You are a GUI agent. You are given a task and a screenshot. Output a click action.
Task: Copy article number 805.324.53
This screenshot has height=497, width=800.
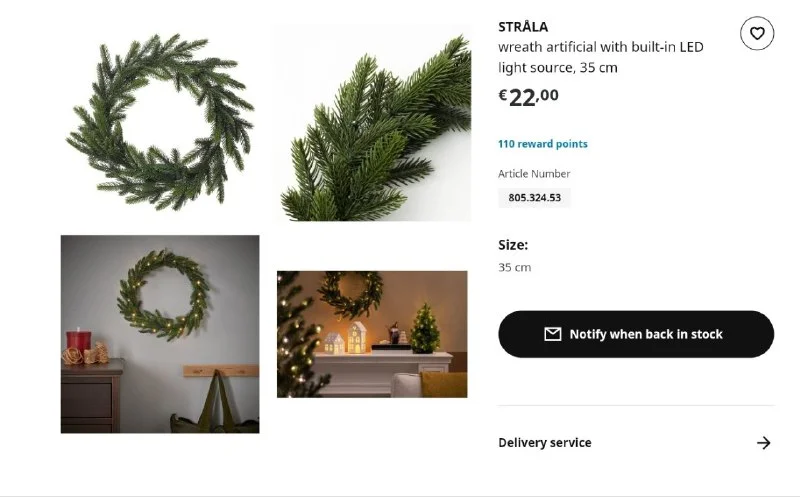tap(534, 198)
